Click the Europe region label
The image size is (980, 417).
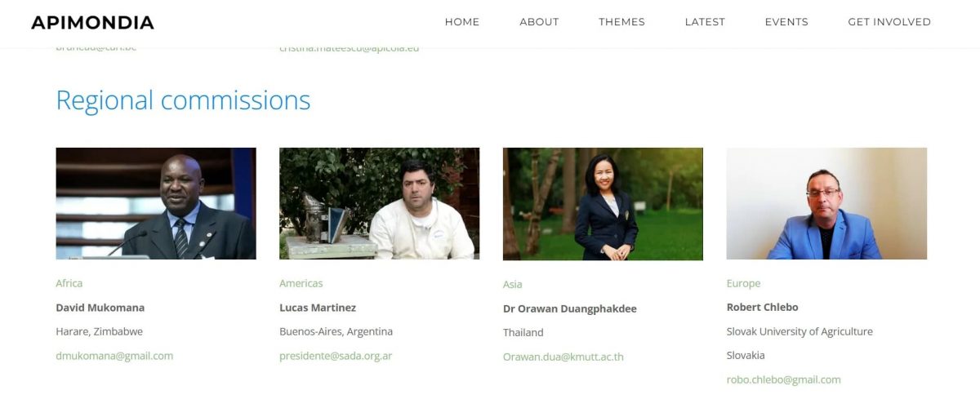743,283
